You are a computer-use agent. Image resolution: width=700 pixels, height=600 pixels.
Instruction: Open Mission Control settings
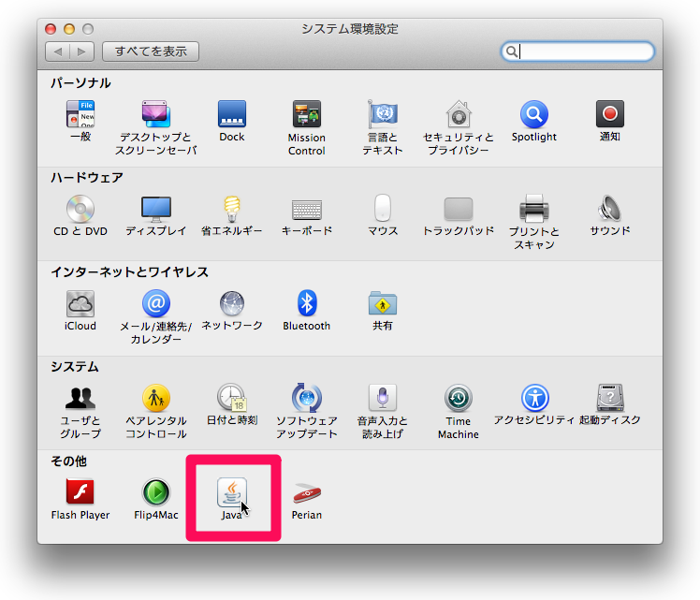pyautogui.click(x=307, y=115)
